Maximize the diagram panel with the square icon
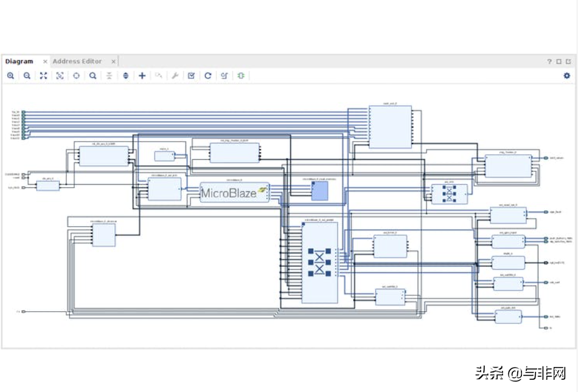Screen dimensions: 578x392 click(559, 61)
